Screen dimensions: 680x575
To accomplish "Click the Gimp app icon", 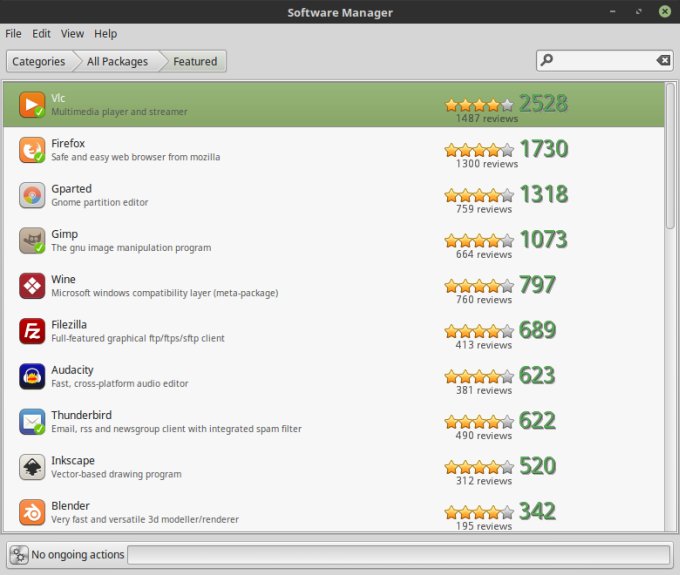I will [32, 241].
